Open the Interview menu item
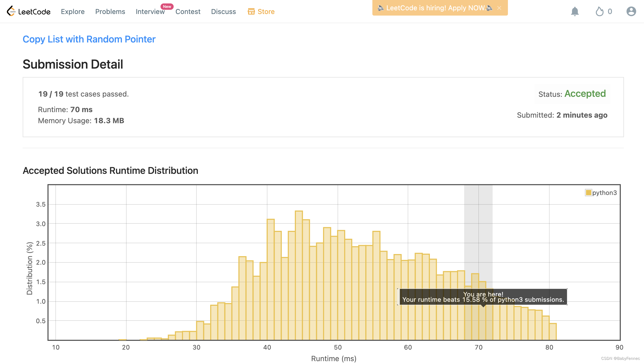 (150, 12)
